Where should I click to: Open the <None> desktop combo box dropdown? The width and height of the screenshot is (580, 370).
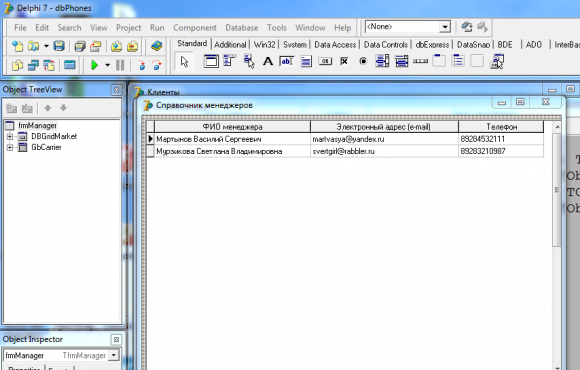tap(445, 27)
